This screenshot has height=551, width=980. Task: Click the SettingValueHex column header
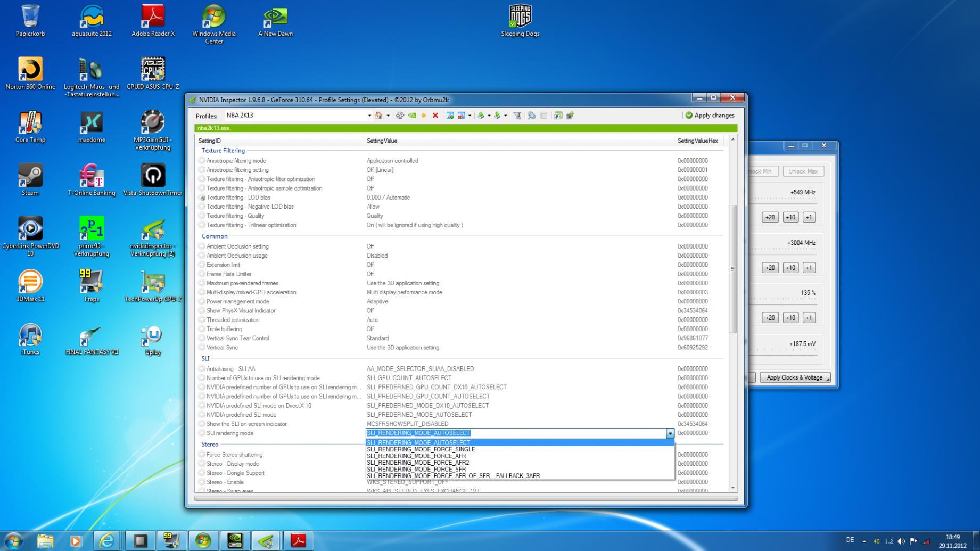(700, 141)
